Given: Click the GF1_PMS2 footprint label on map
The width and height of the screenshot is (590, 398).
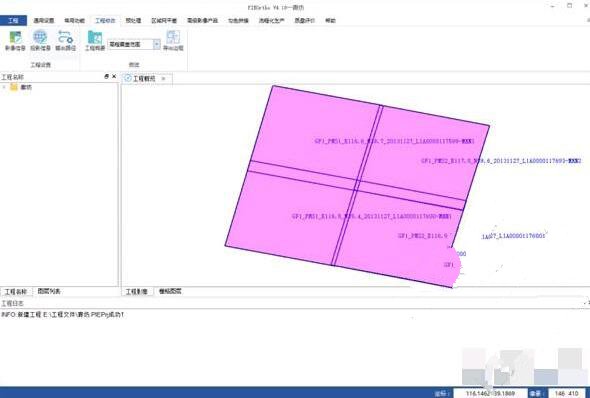Looking at the screenshot, I should click(500, 161).
